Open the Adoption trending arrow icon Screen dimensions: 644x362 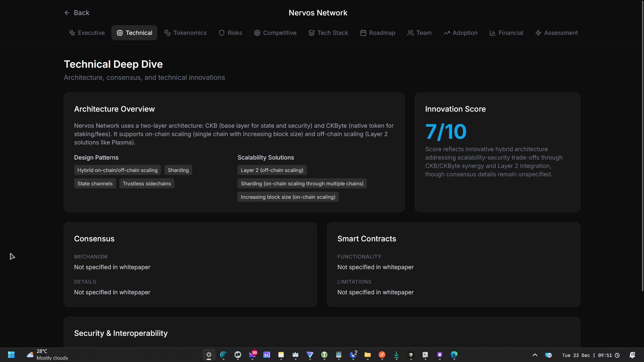(447, 33)
